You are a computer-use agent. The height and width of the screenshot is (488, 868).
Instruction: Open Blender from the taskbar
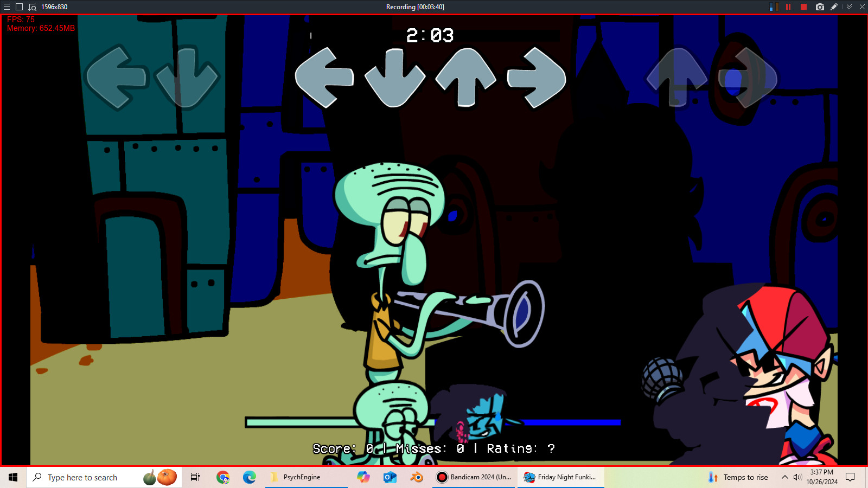tap(417, 477)
